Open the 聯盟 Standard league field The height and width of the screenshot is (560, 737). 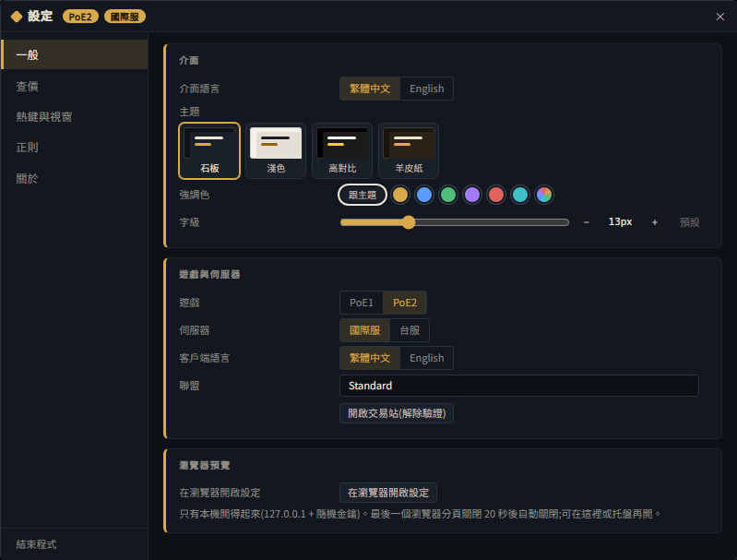pos(519,386)
